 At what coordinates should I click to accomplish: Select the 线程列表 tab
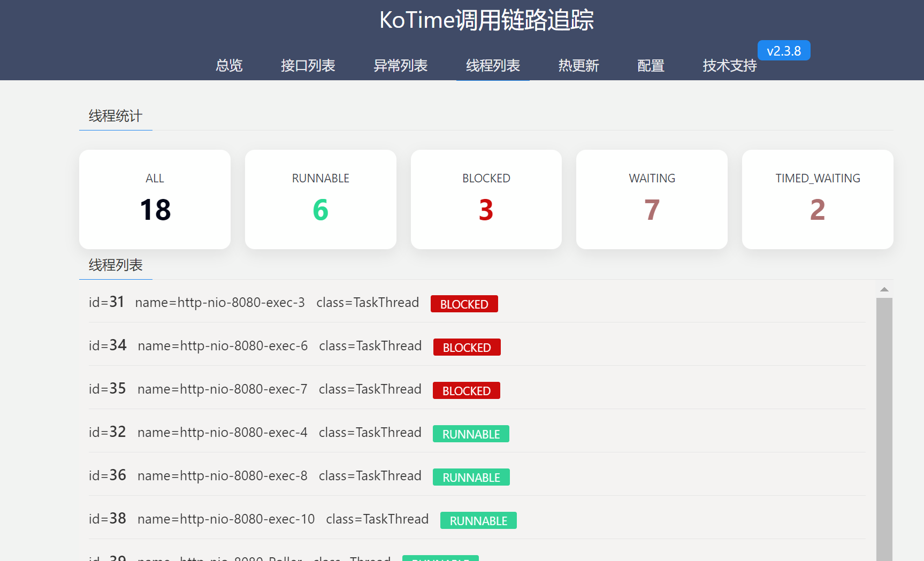(x=493, y=65)
